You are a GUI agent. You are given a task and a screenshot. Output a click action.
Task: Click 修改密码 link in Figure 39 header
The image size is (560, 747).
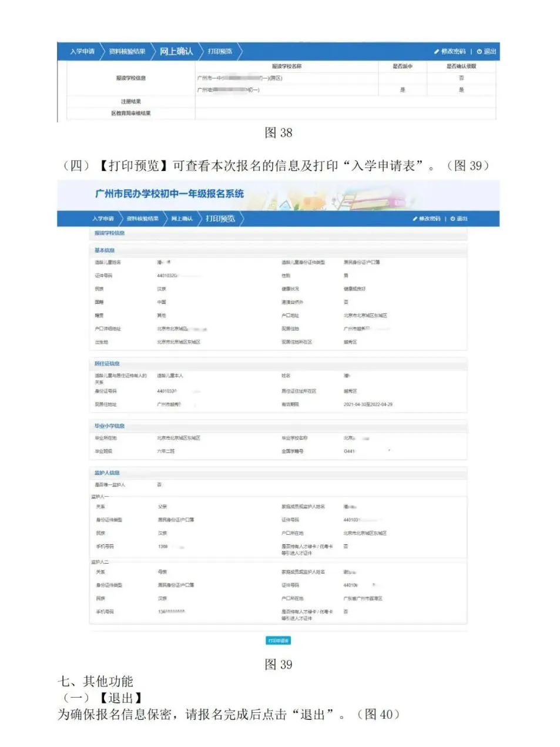[427, 219]
